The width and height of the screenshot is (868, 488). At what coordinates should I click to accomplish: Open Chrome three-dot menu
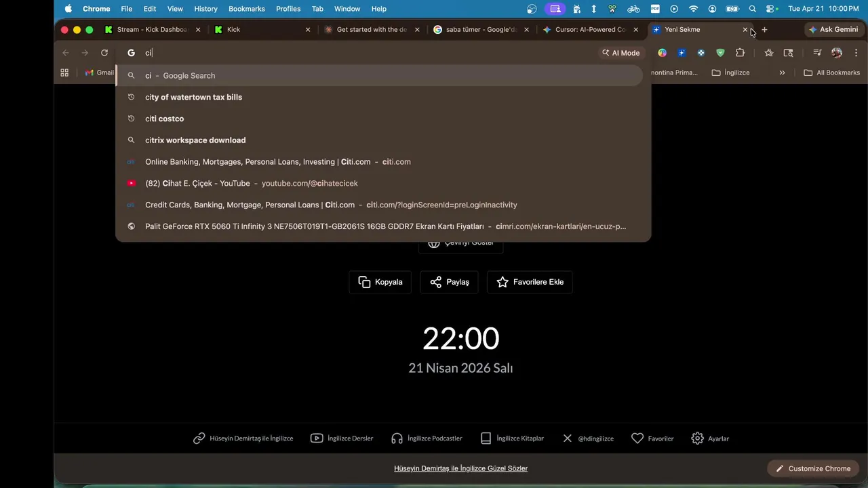pos(856,53)
